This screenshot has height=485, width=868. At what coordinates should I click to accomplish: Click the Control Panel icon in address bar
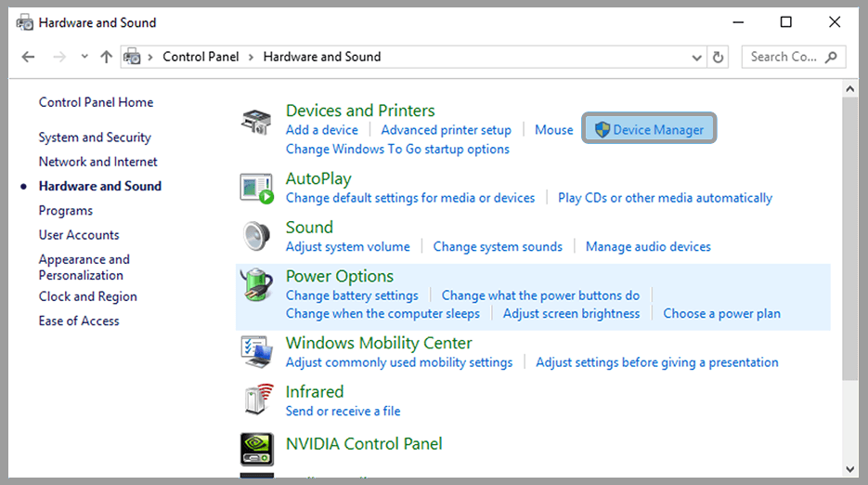pos(133,57)
